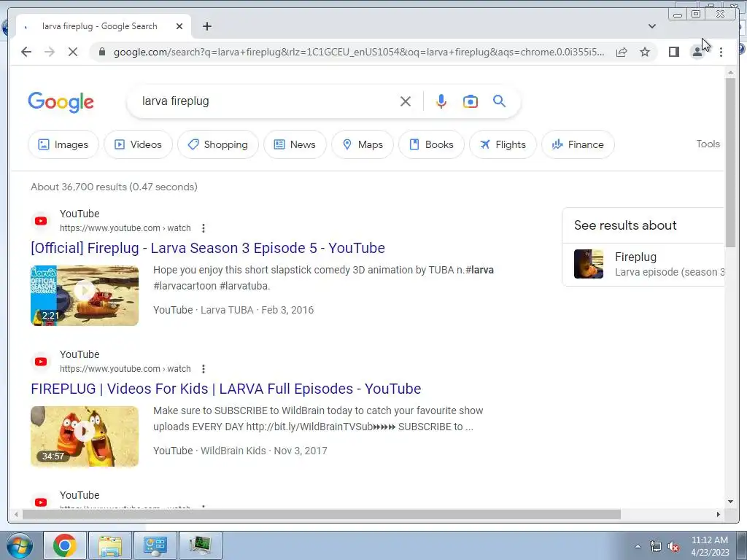Click the first result's youtube.com watch URL
747x560 pixels.
[x=125, y=228]
